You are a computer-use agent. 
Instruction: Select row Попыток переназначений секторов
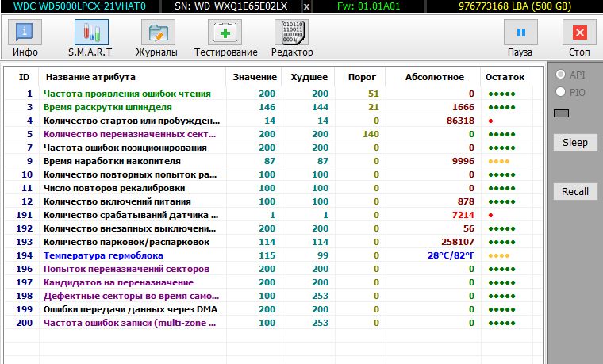click(x=274, y=269)
